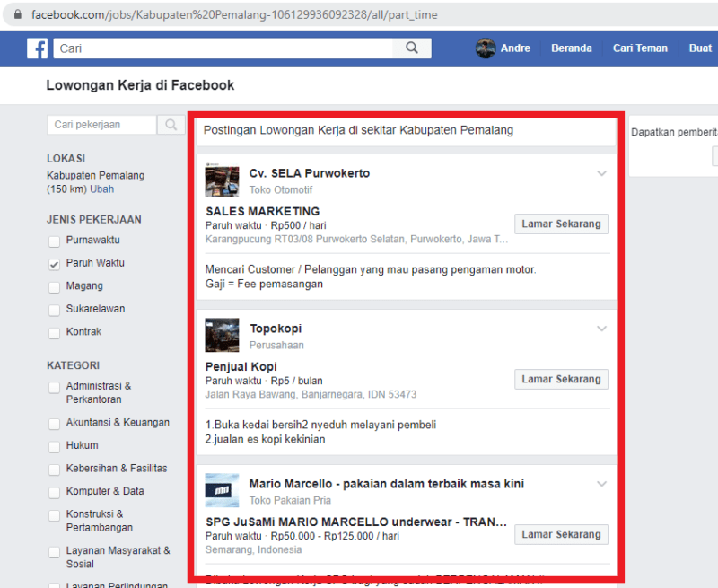Expand options chevron on Cv. SELA post

coord(601,173)
